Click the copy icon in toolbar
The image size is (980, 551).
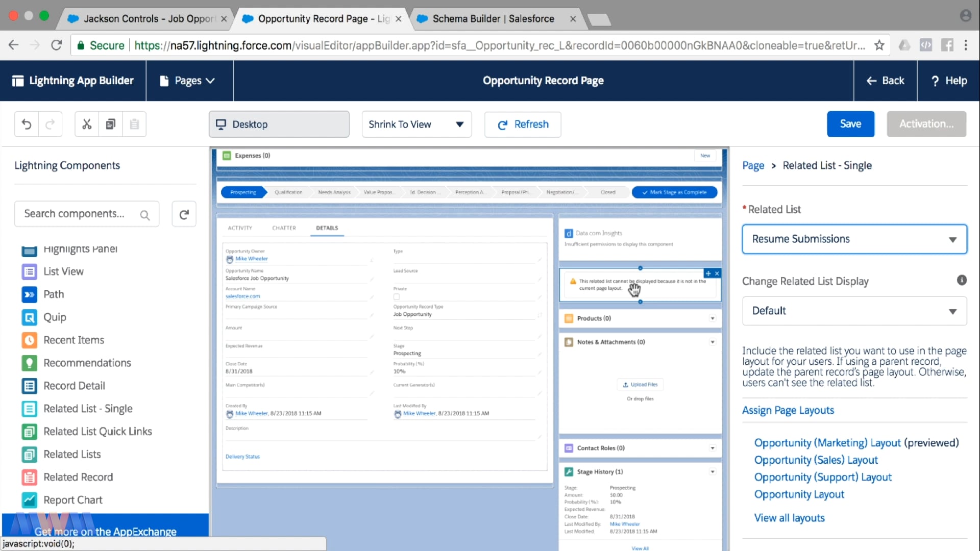(x=110, y=124)
